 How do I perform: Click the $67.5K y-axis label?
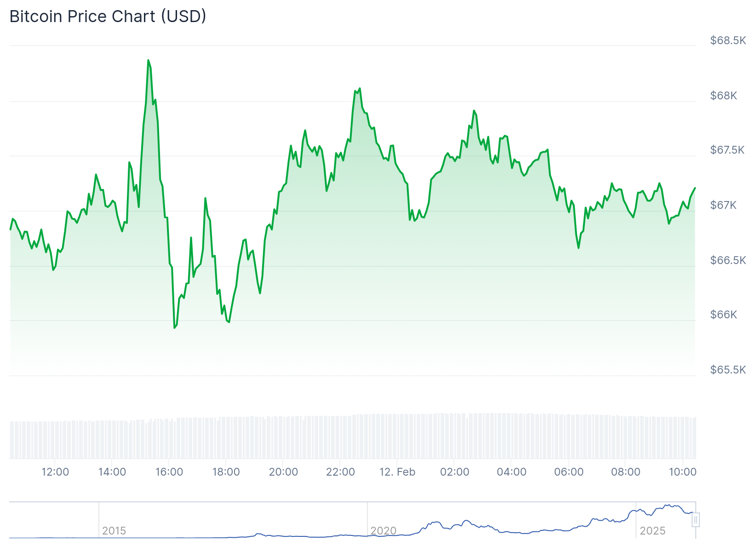click(x=727, y=150)
